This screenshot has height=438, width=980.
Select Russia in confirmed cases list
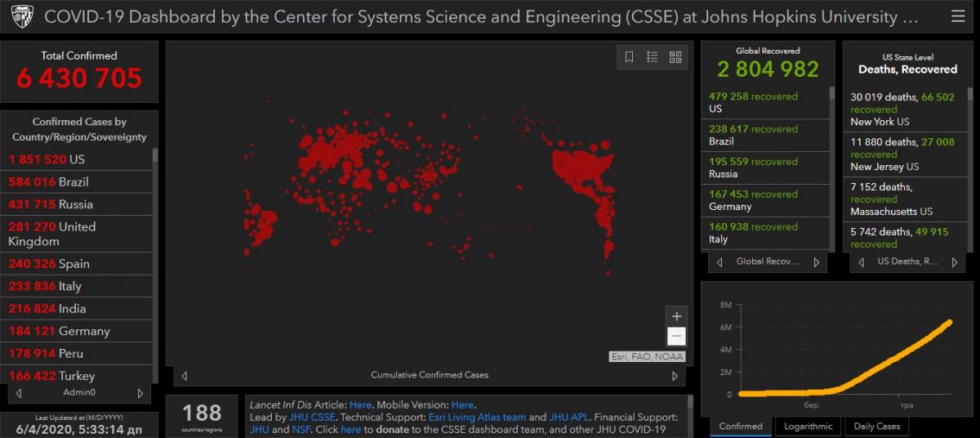77,204
